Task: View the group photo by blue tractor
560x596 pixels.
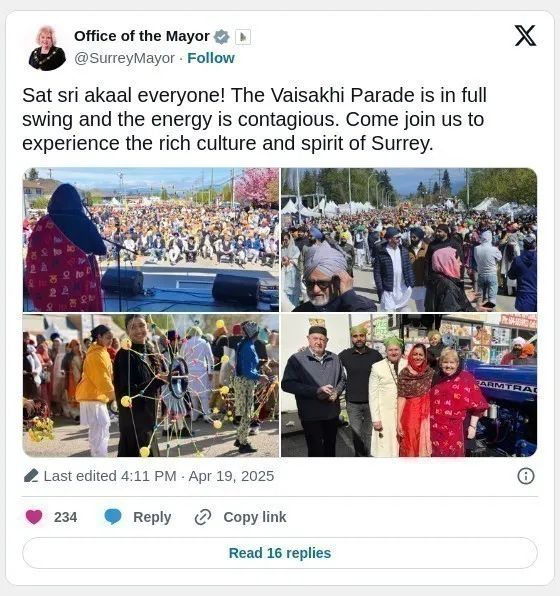Action: tap(409, 385)
